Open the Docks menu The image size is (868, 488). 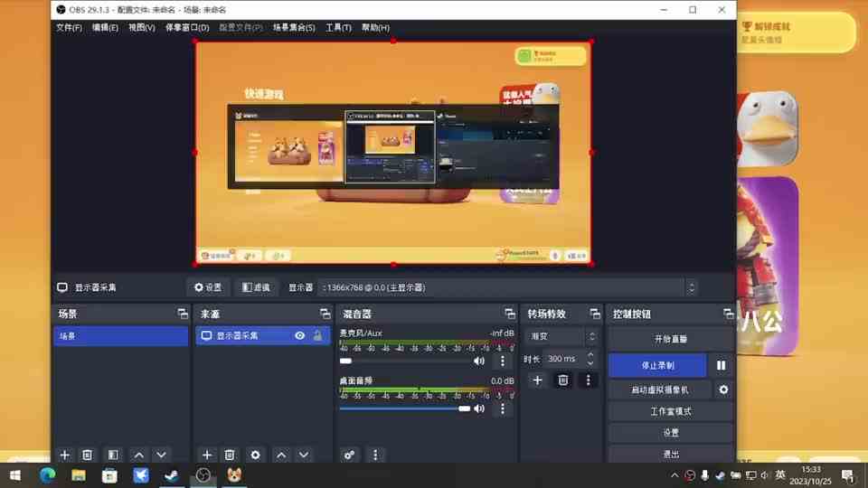(187, 28)
